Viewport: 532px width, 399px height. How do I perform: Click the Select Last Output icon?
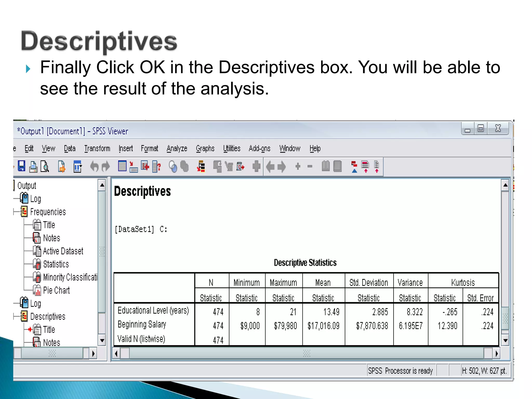pyautogui.click(x=201, y=167)
